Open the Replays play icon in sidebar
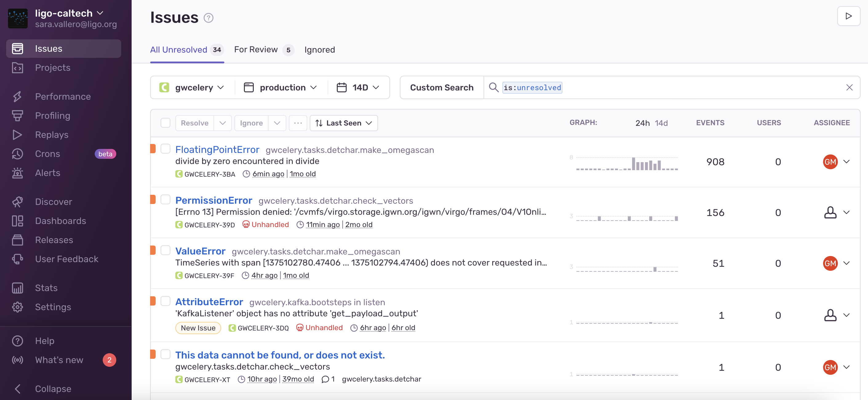 (18, 135)
